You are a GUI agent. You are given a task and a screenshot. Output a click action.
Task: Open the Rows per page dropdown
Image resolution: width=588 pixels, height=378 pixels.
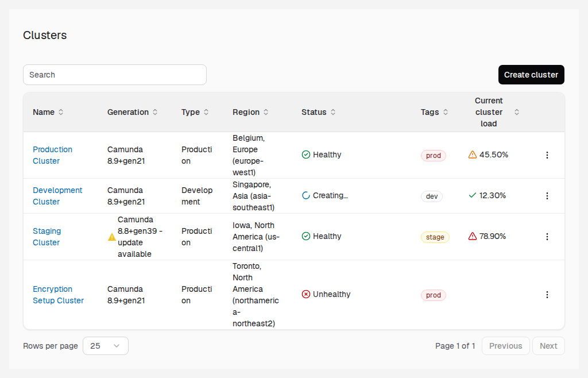106,346
